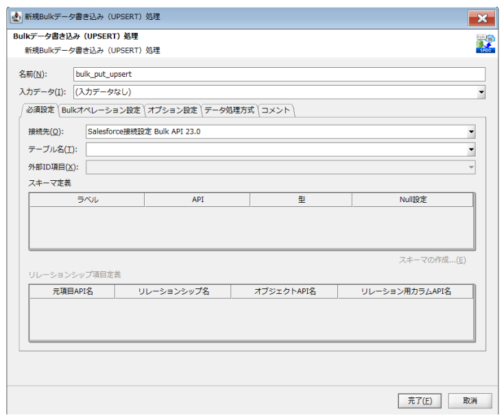Edit the 名前 field bulk_put_upsert
The image size is (504, 420).
click(279, 74)
